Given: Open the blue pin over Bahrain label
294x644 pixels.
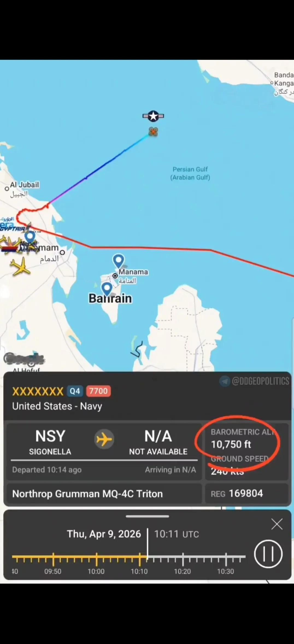Looking at the screenshot, I should 107,289.
